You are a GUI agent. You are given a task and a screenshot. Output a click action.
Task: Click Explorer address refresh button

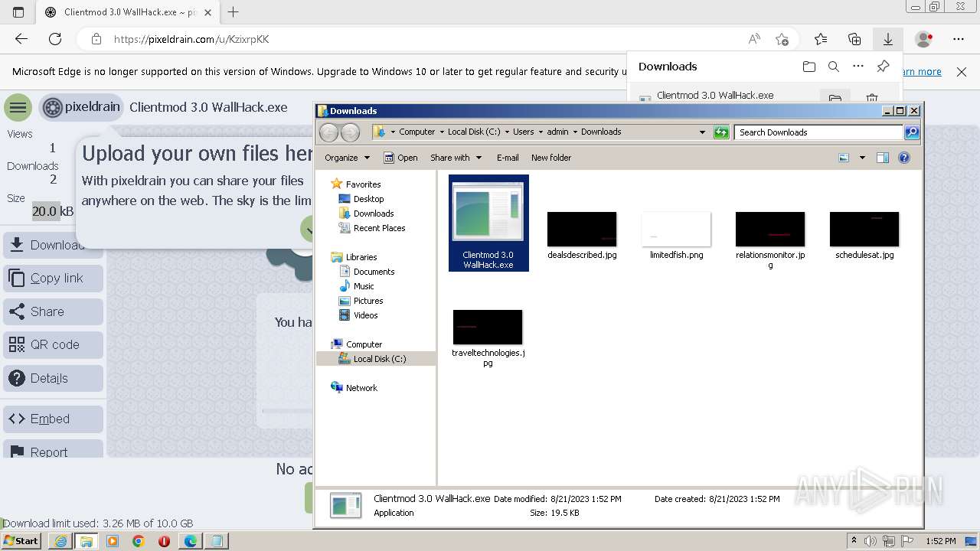click(x=721, y=132)
